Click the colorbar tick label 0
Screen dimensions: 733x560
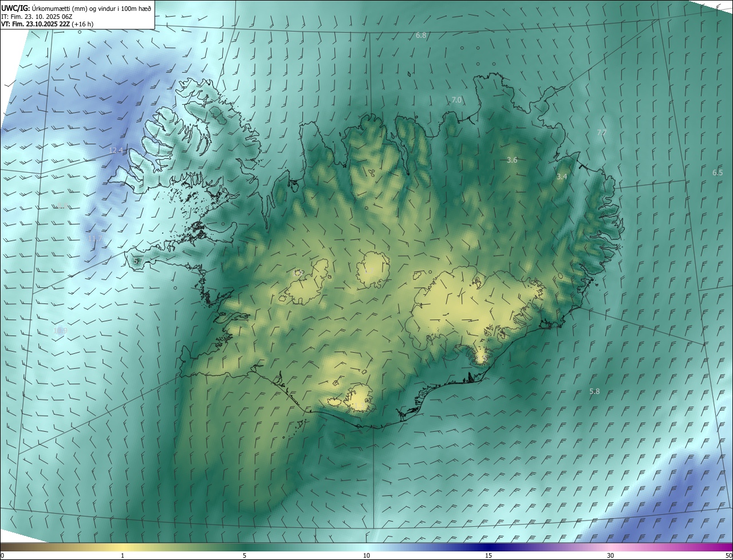[x=2, y=555]
